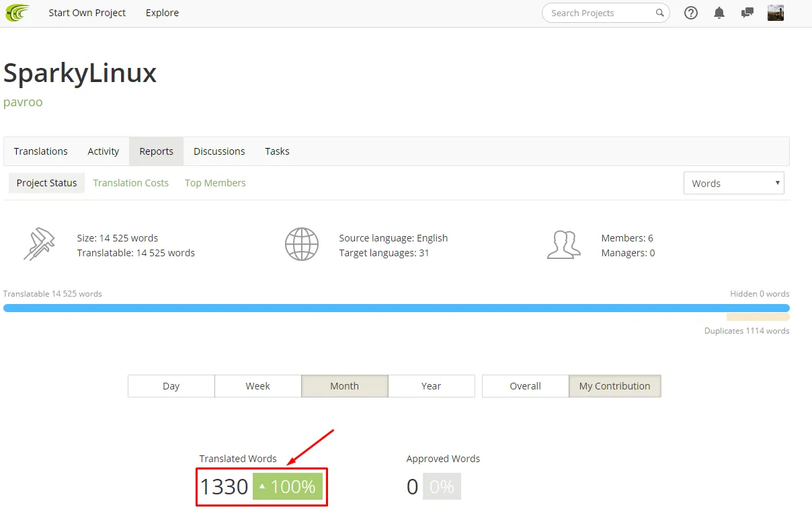The image size is (812, 526).
Task: Switch to the Tasks tab
Action: point(277,151)
